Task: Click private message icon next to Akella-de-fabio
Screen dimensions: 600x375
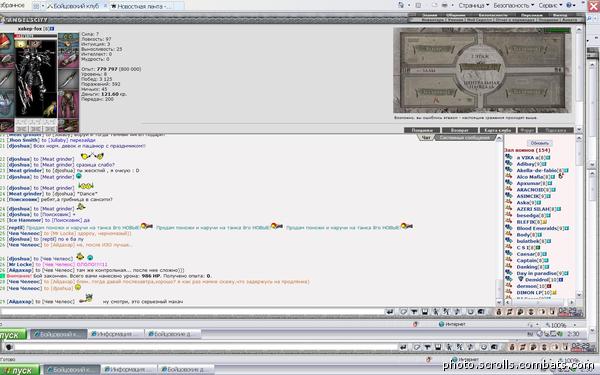Action: coord(509,170)
